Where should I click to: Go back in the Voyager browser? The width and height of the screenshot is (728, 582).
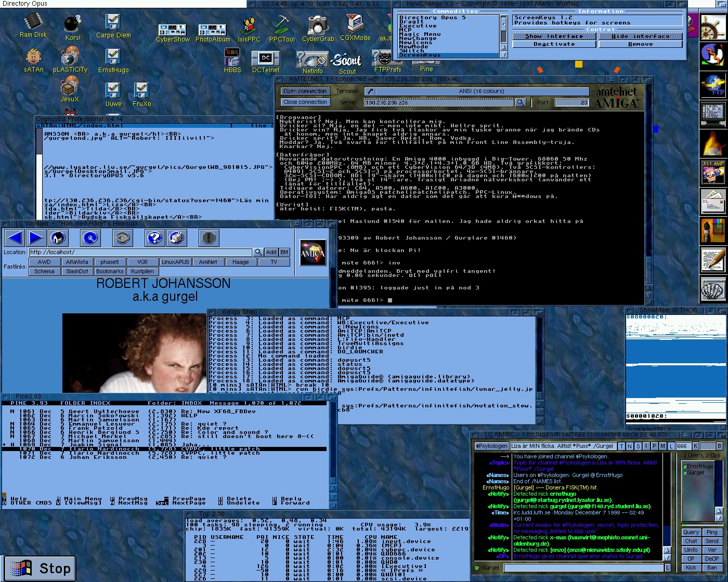pyautogui.click(x=15, y=238)
